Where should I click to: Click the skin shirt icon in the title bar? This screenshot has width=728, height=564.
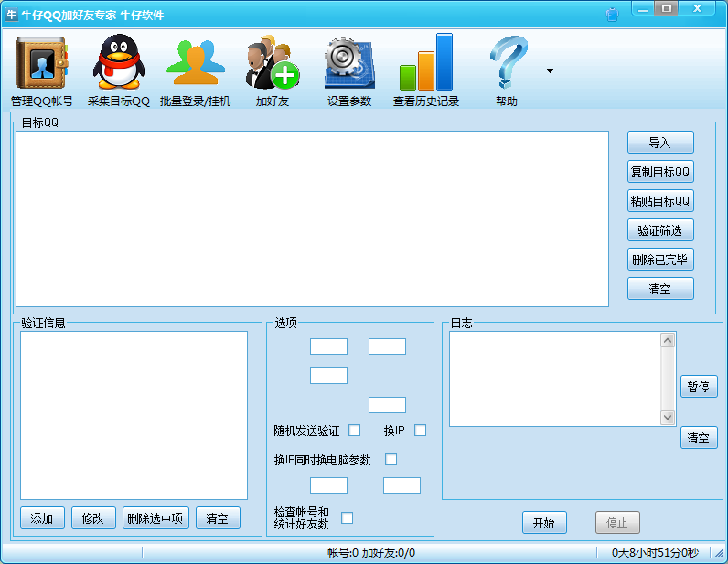(x=613, y=15)
